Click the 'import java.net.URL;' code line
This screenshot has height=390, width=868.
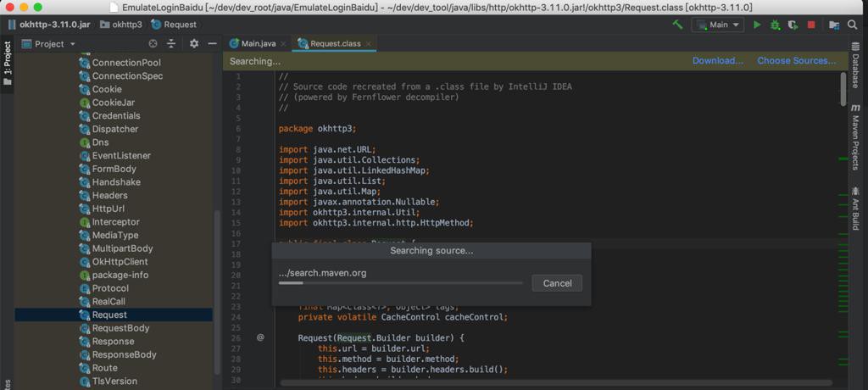coord(327,149)
